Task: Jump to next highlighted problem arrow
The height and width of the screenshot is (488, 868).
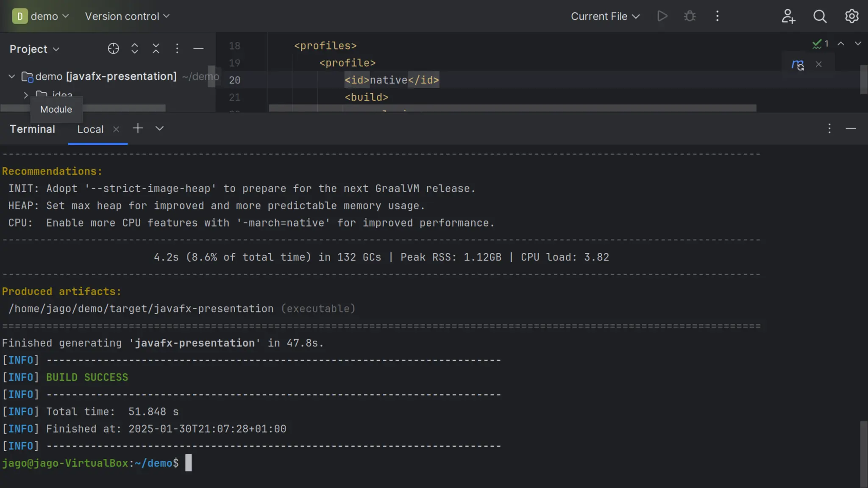Action: [857, 44]
